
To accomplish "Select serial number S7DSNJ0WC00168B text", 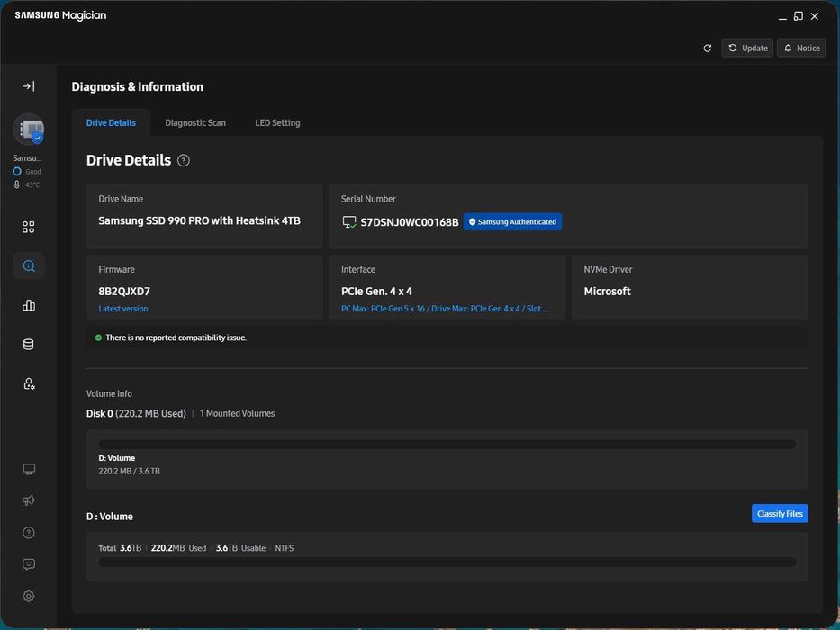I will 410,222.
